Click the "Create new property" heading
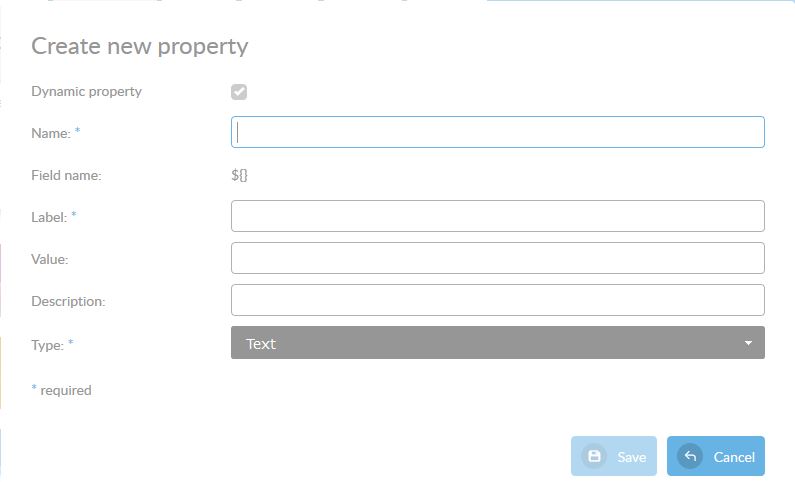This screenshot has width=795, height=482. 140,46
